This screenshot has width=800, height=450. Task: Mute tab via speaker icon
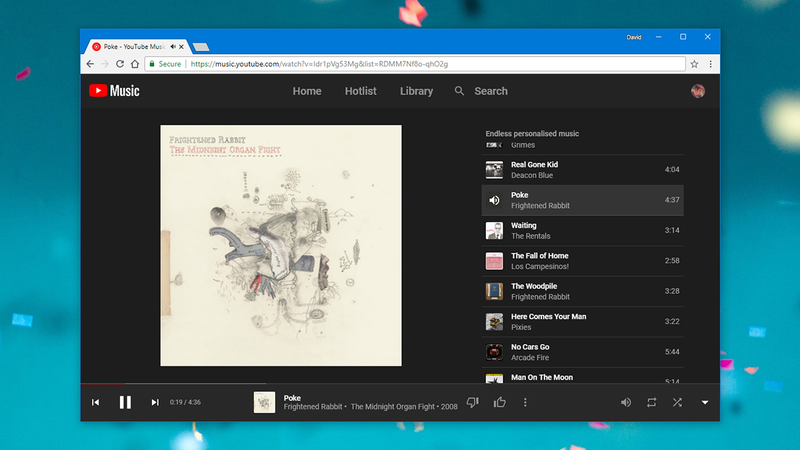(173, 46)
